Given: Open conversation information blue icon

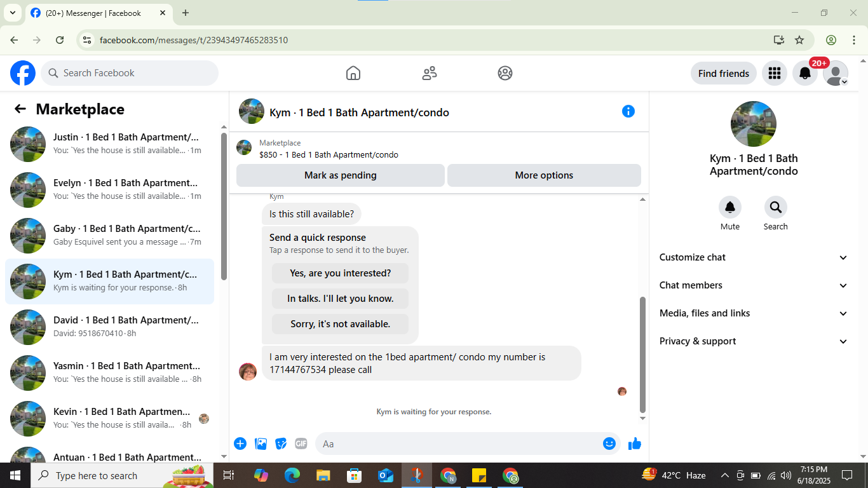Looking at the screenshot, I should point(628,111).
